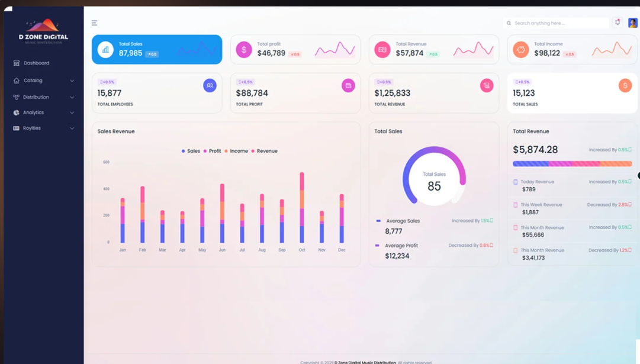Viewport: 640px width, 364px height.
Task: Expand the Catalog menu chevron
Action: [72, 80]
